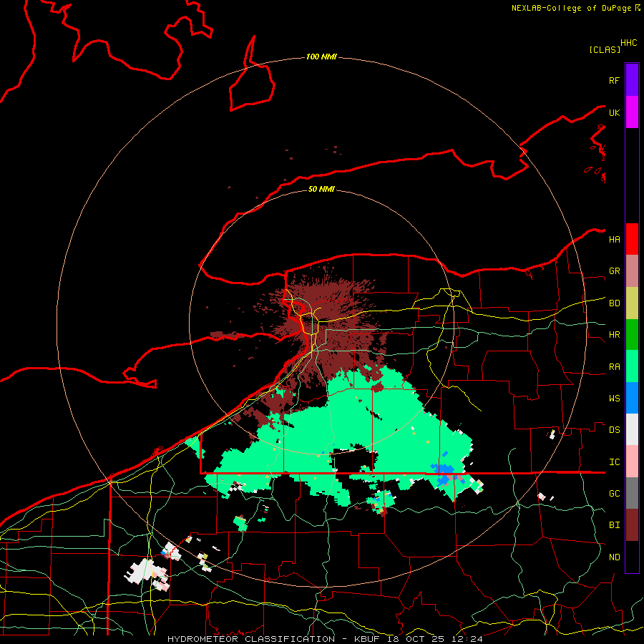Click the GC gray legend swatch
This screenshot has height=644, width=644.
pos(632,493)
